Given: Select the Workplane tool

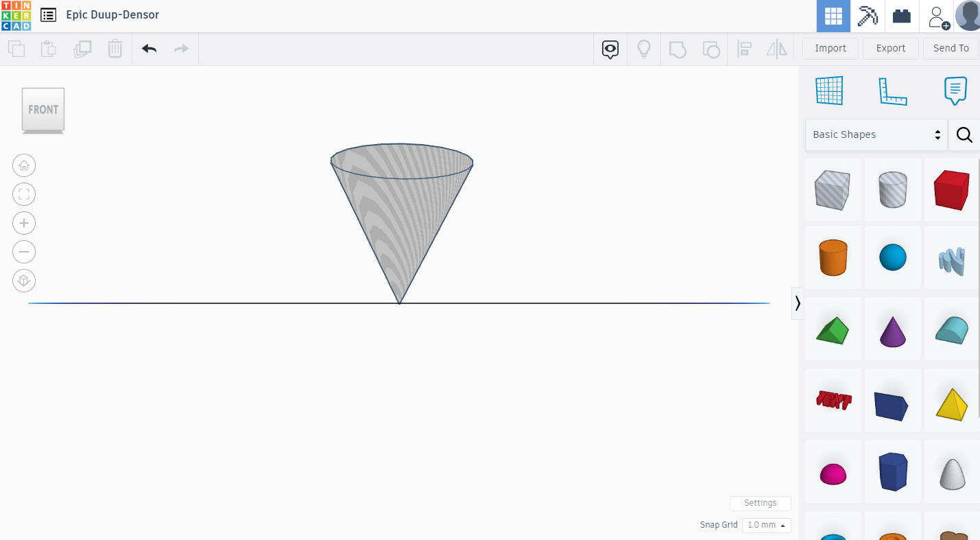Looking at the screenshot, I should [829, 91].
